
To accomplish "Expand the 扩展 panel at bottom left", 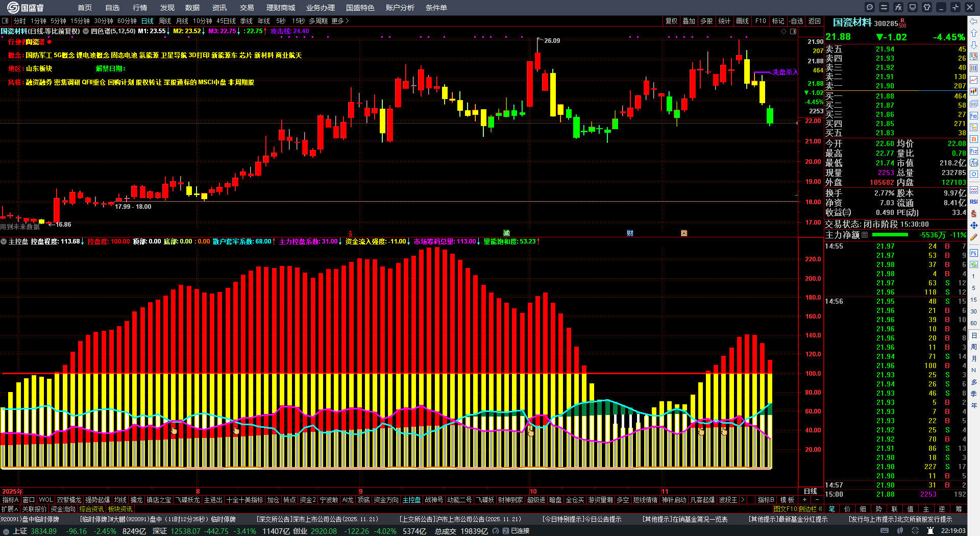I will (x=10, y=509).
